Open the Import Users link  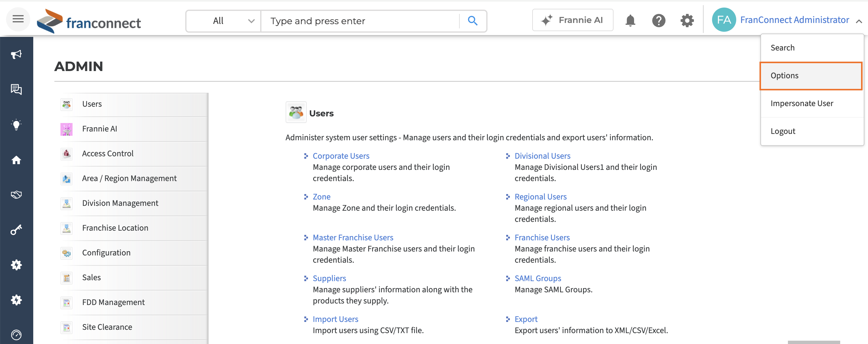click(x=335, y=319)
